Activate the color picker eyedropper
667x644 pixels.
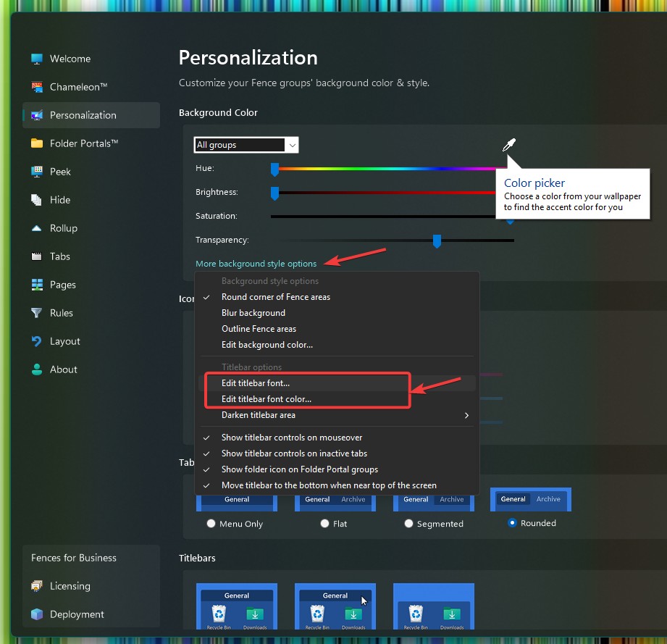point(508,146)
